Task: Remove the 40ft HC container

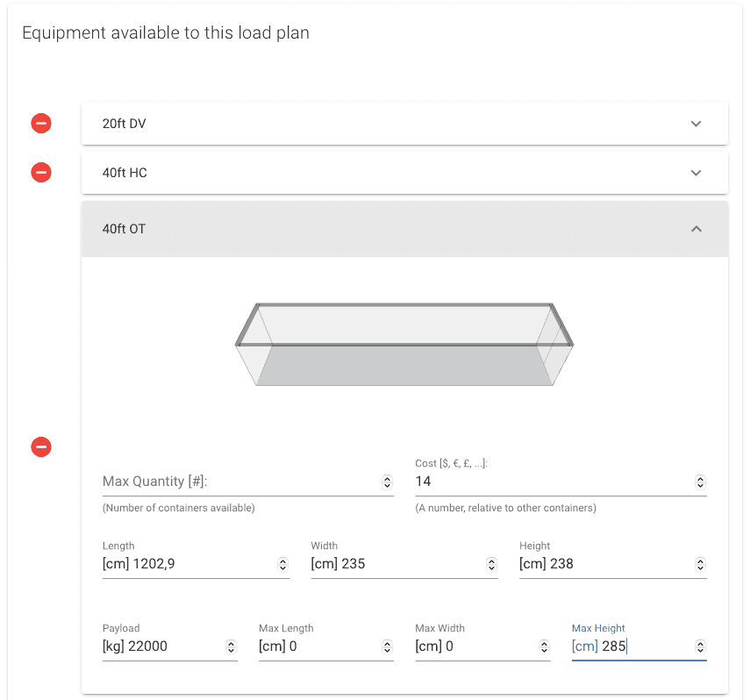Action: [41, 173]
